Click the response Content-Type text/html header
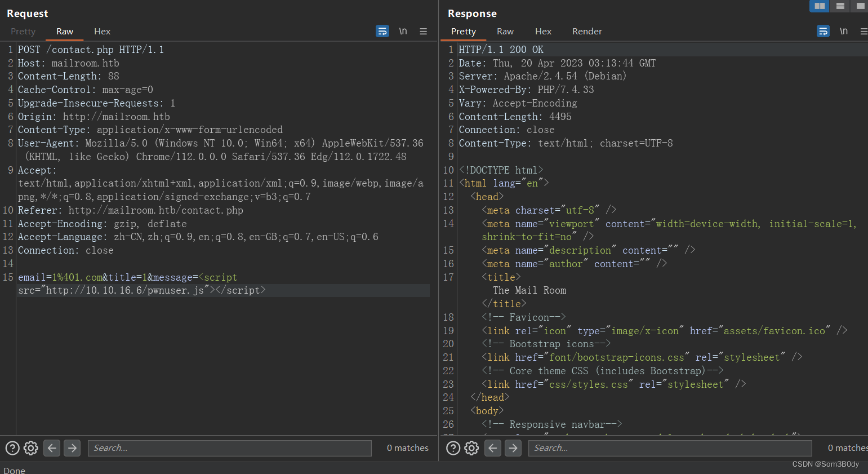Screen dimensions: 868x474 (x=566, y=143)
